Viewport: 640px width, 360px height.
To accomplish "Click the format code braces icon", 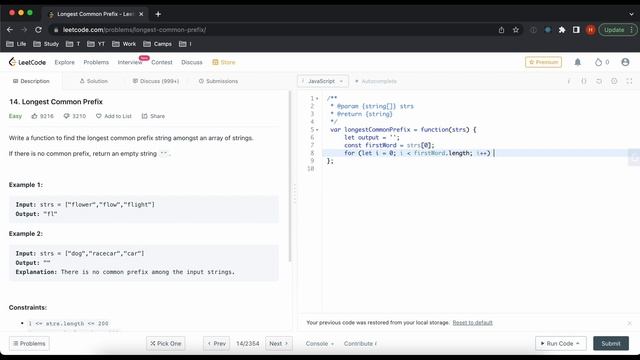I will [x=584, y=81].
